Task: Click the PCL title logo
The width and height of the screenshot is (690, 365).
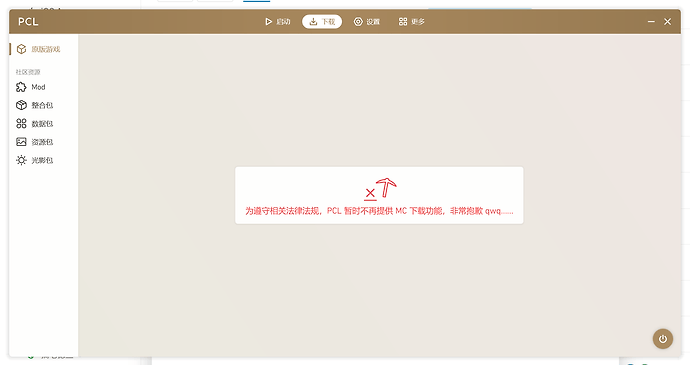Action: (28, 22)
